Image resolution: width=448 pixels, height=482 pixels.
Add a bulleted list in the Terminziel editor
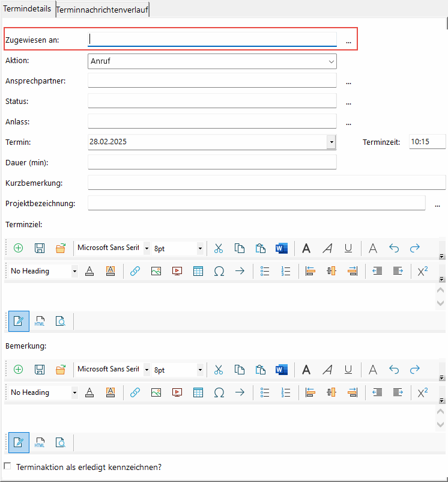point(265,271)
